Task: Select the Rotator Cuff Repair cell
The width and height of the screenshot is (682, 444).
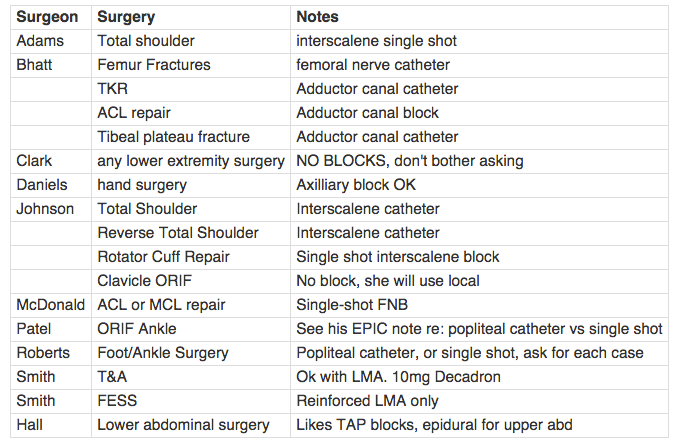Action: coord(191,257)
